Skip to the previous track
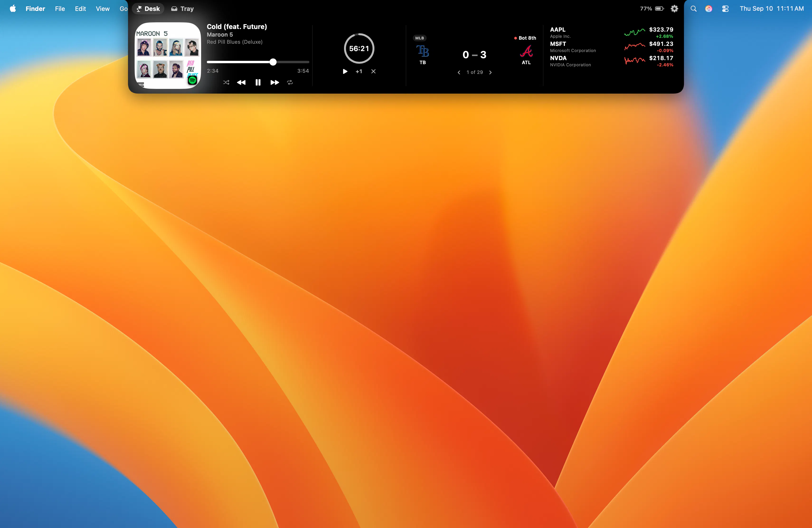This screenshot has height=528, width=812. click(241, 82)
